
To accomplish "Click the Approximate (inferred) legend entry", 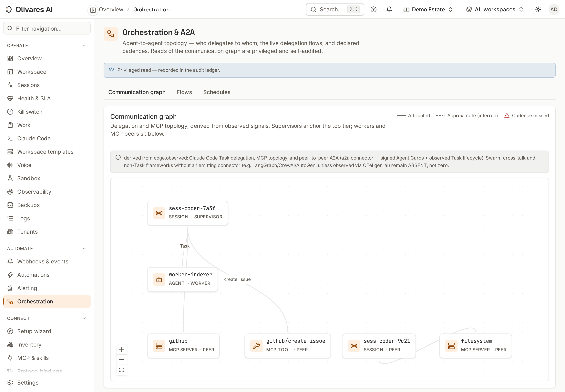I will point(467,115).
